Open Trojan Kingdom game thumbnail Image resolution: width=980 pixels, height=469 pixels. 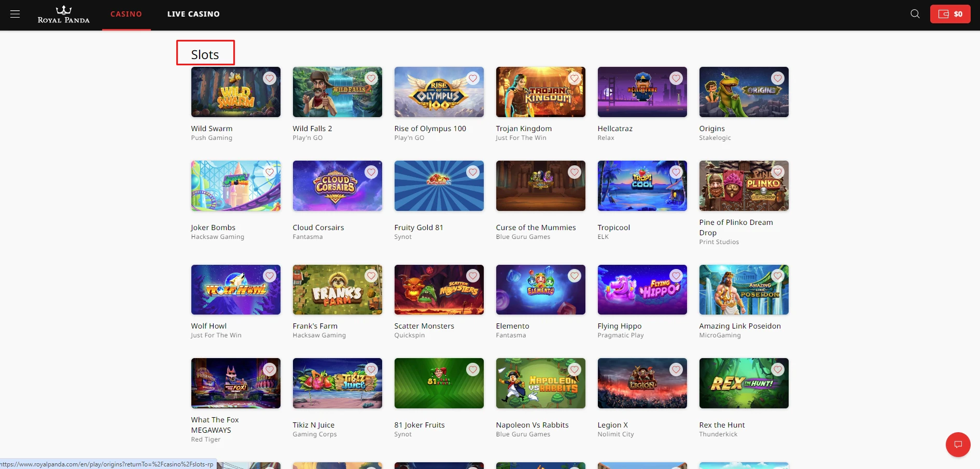(x=541, y=92)
